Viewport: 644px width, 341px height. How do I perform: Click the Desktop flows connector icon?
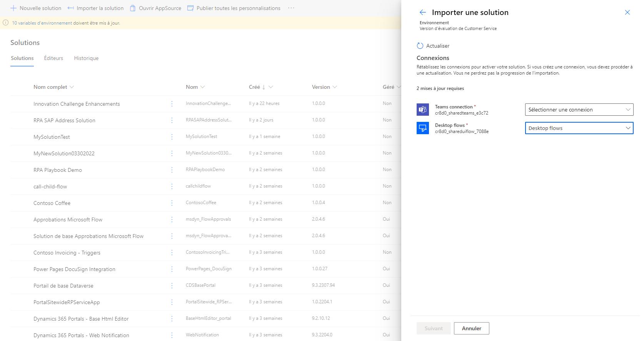[x=423, y=128]
